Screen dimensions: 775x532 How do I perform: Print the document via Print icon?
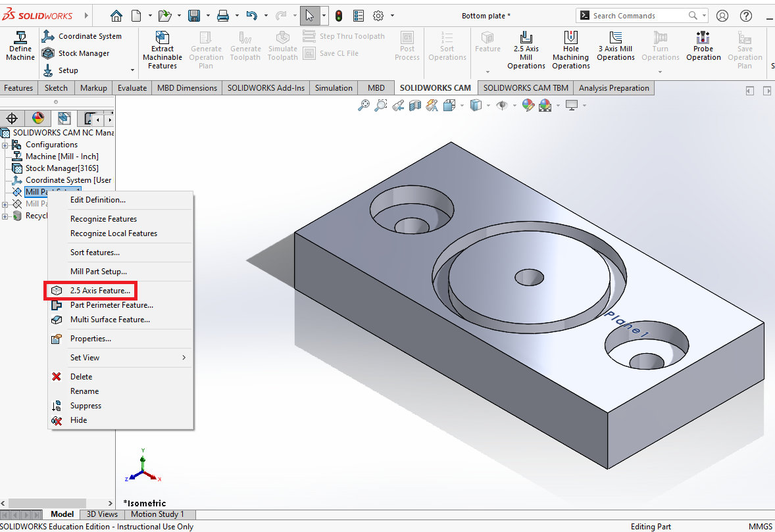pos(224,16)
